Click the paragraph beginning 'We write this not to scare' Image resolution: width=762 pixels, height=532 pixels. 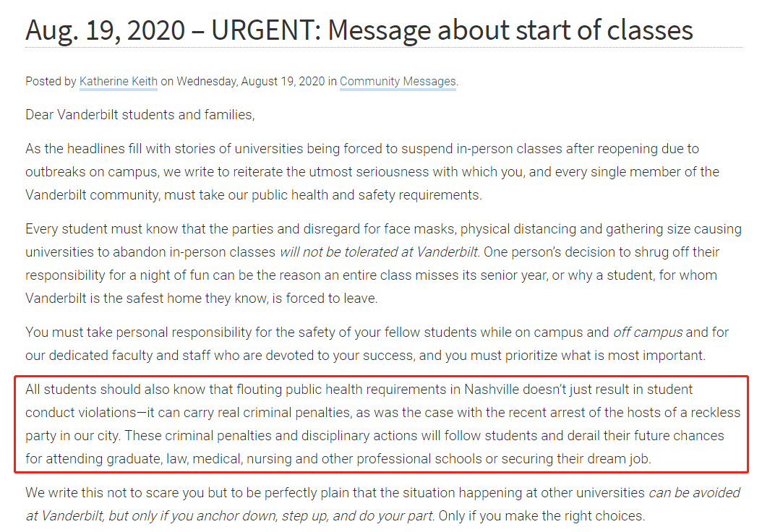382,505
